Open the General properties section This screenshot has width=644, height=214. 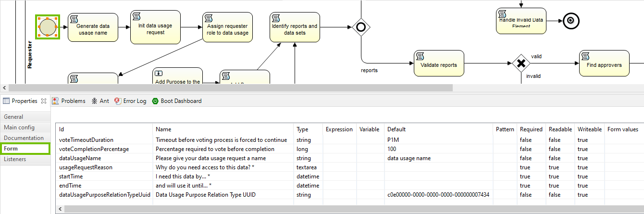click(x=13, y=117)
